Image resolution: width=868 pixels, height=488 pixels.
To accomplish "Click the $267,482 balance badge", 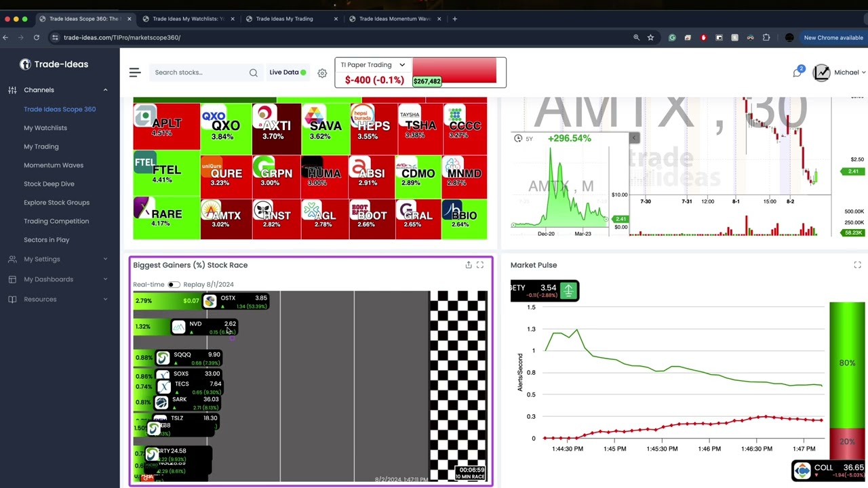I will (427, 81).
